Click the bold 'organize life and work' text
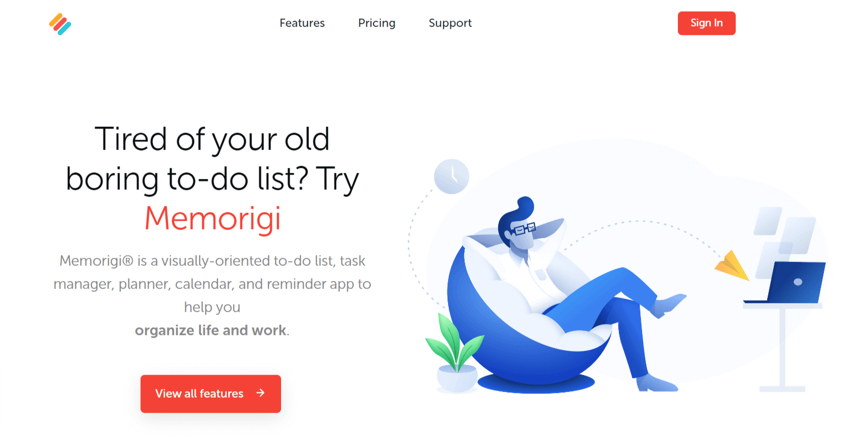 tap(211, 330)
